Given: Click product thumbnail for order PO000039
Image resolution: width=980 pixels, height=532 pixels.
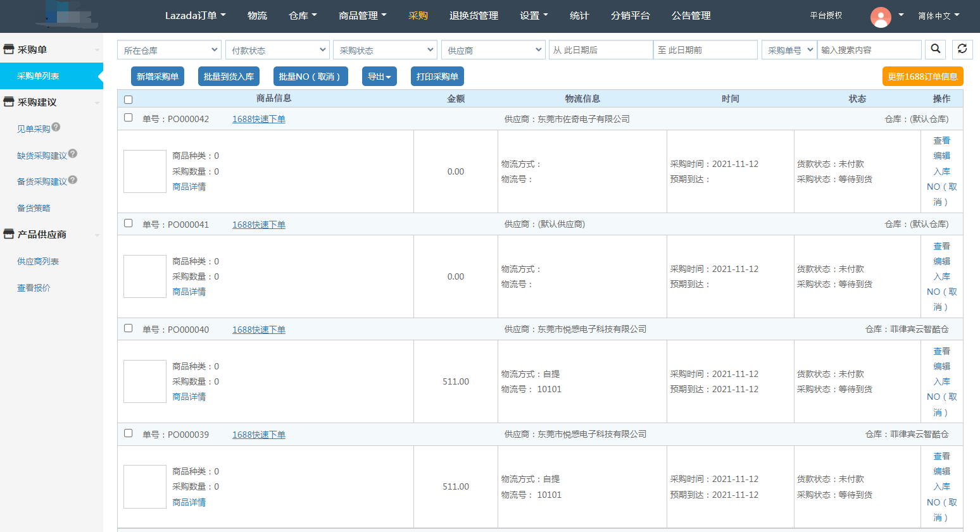Looking at the screenshot, I should tap(145, 486).
